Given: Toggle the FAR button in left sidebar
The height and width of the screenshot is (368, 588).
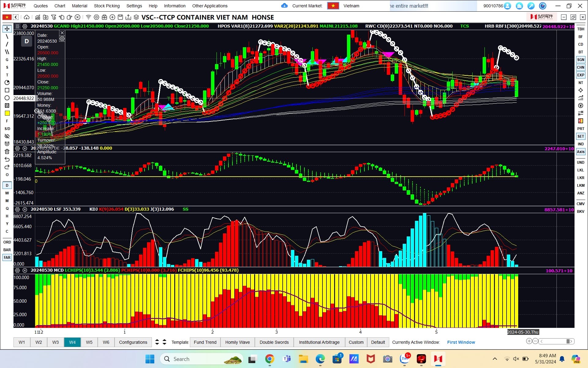Looking at the screenshot, I should point(7,258).
